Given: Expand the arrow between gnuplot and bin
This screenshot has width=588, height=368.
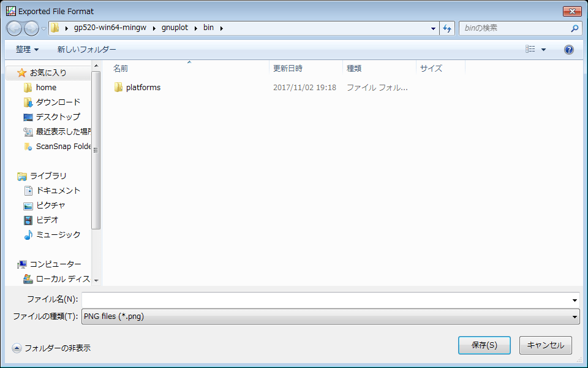Looking at the screenshot, I should pos(196,28).
